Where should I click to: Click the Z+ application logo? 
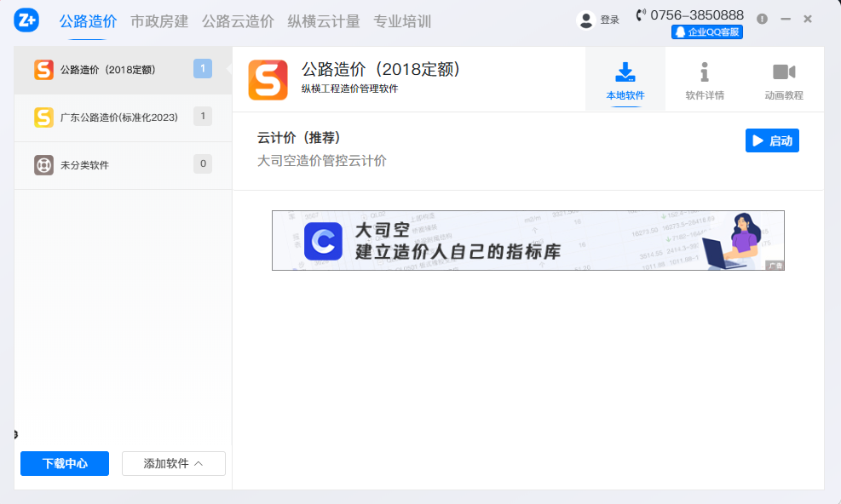pyautogui.click(x=26, y=20)
